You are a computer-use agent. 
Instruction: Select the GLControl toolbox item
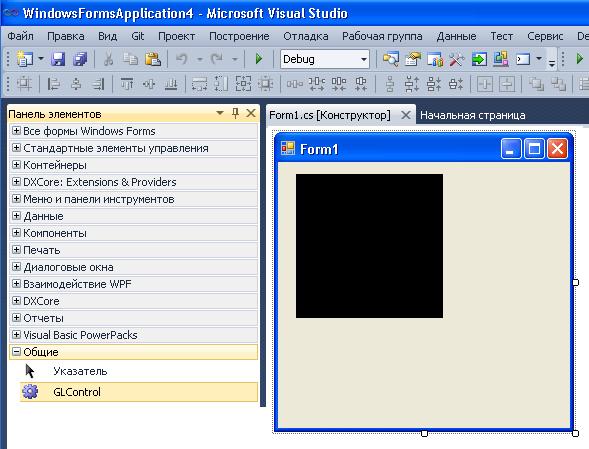(139, 392)
